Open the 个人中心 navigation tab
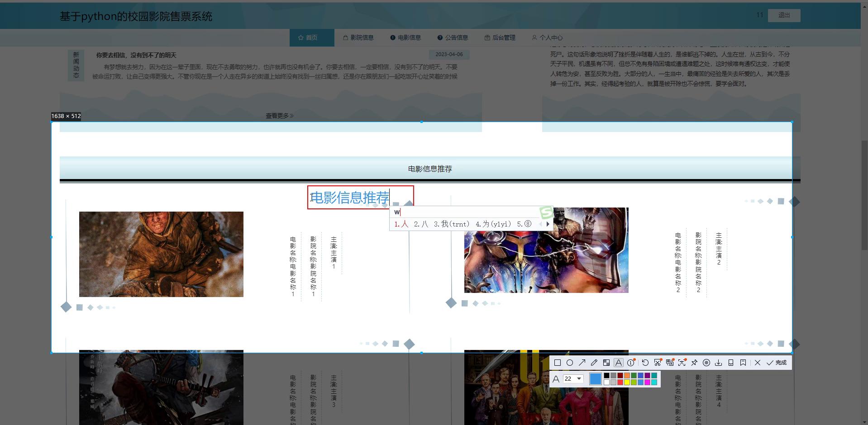This screenshot has height=425, width=868. coord(547,38)
